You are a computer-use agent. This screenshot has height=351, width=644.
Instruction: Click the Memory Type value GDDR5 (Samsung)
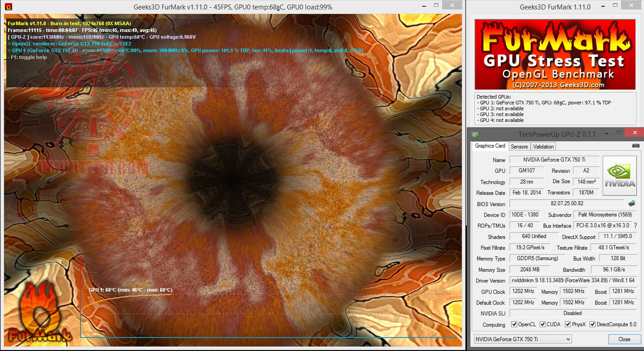click(537, 258)
